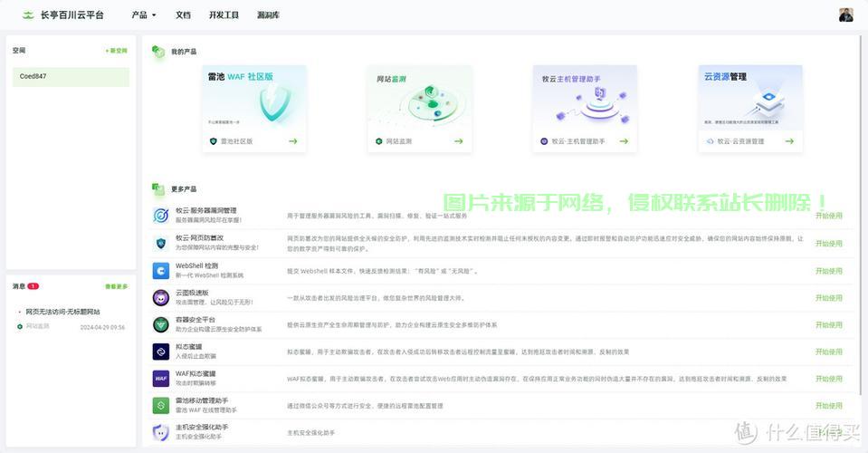868x453 pixels.
Task: Open the 云资源管理 product card image
Action: pos(750,98)
